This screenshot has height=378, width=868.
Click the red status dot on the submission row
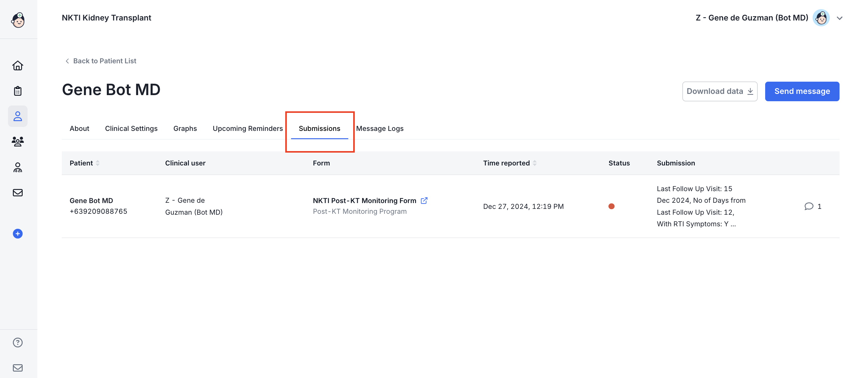[x=612, y=206]
